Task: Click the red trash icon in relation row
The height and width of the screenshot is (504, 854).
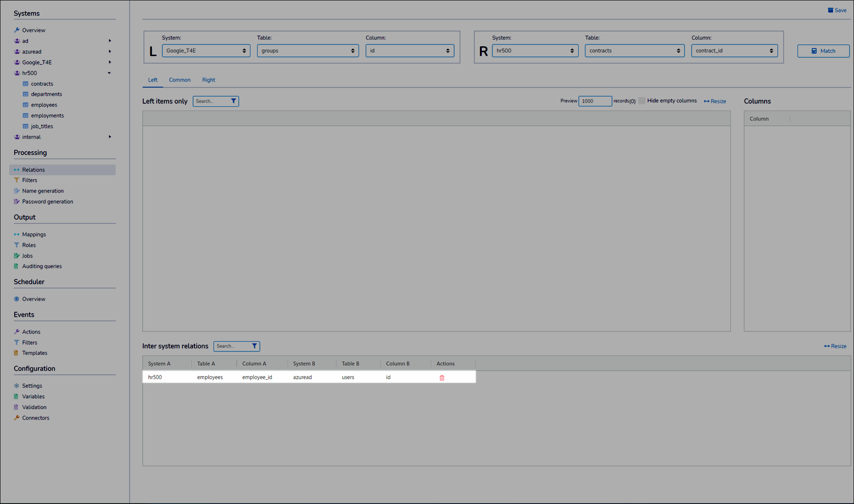Action: click(442, 378)
